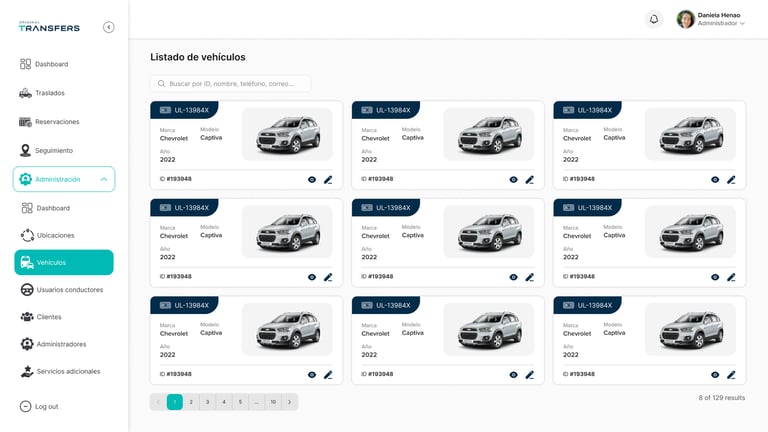This screenshot has width=768, height=432.
Task: Jump to pagination page 10
Action: pos(273,402)
